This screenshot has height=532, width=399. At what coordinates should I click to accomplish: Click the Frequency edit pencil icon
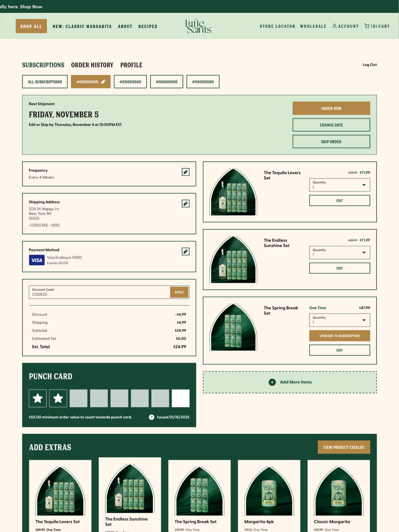[x=186, y=172]
